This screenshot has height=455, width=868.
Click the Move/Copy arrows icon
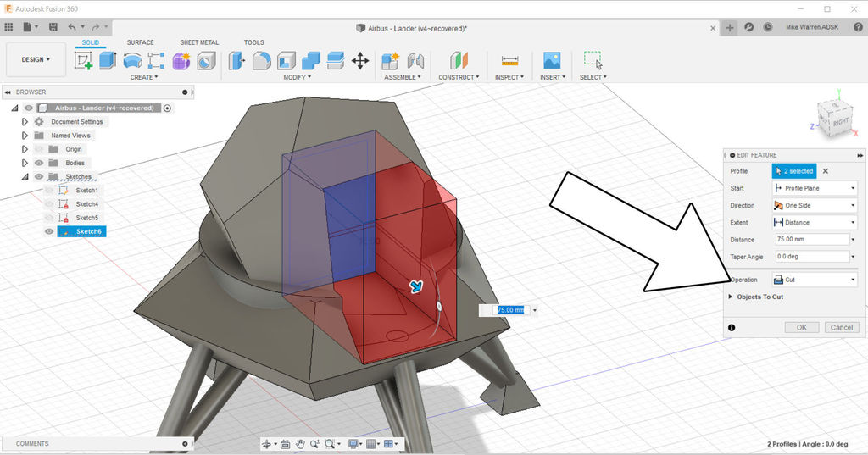360,61
